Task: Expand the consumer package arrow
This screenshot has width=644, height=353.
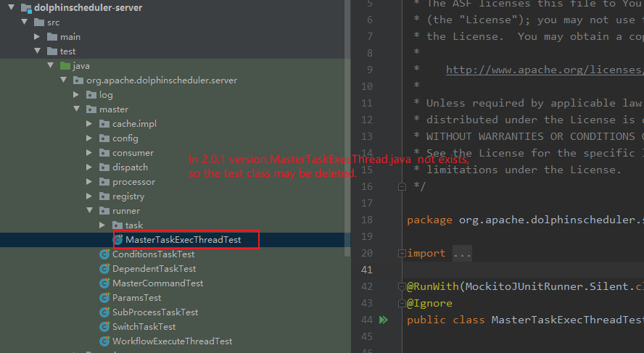Action: [89, 152]
